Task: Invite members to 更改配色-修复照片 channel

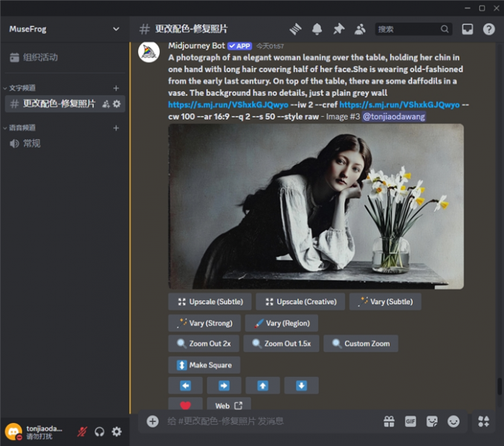Action: click(106, 104)
